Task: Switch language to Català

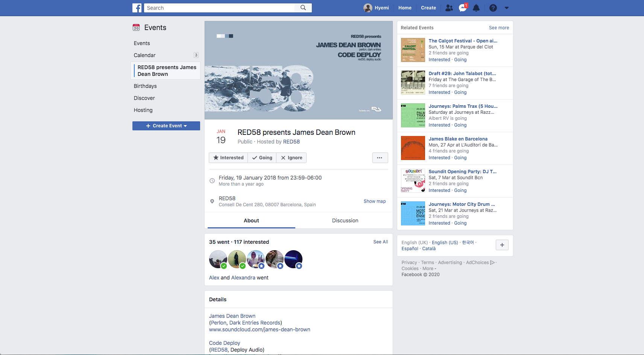Action: 429,249
